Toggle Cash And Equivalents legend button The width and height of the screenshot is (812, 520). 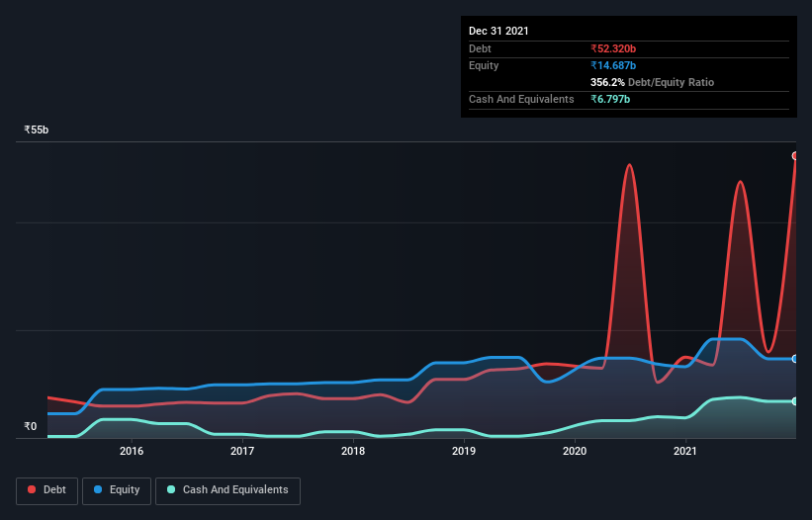point(227,490)
